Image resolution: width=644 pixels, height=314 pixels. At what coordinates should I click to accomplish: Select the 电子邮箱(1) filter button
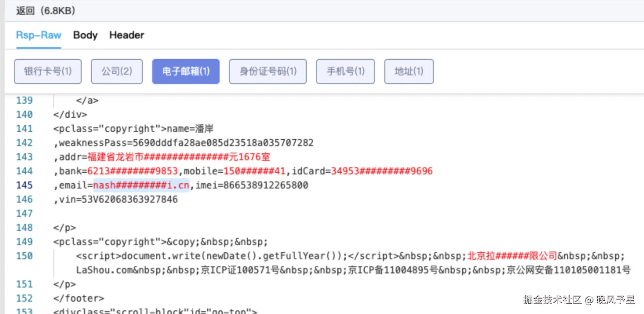coord(186,71)
